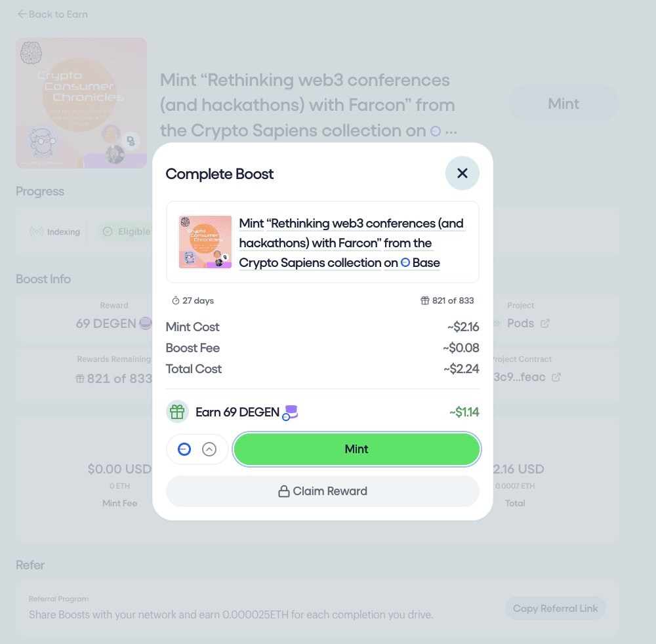Expand the chevron-up network selector
This screenshot has height=644, width=656.
(209, 449)
